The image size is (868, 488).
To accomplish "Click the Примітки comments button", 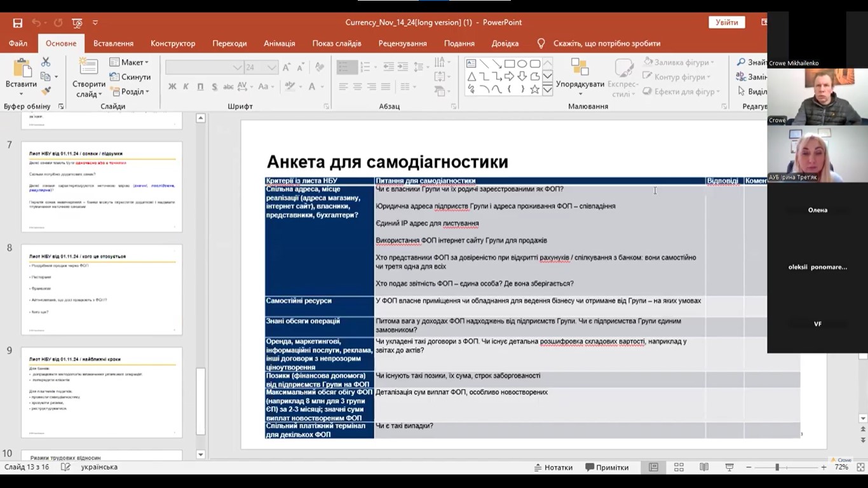I will point(606,467).
